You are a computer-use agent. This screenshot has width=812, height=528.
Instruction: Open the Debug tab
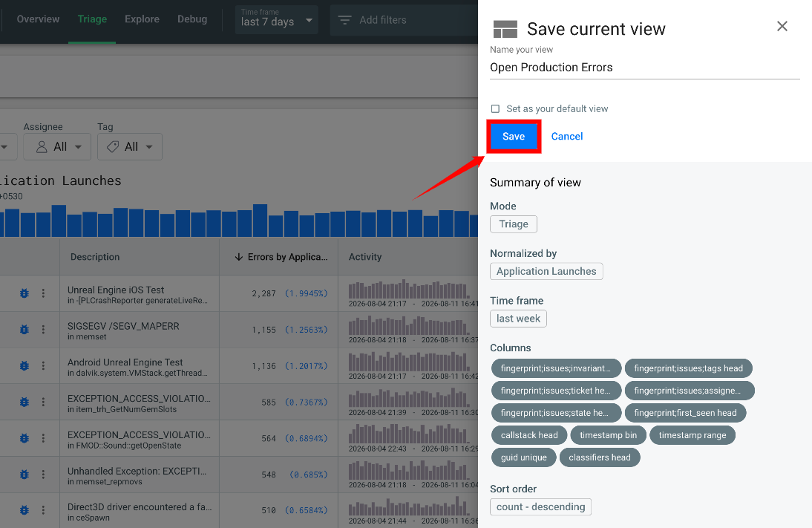192,19
